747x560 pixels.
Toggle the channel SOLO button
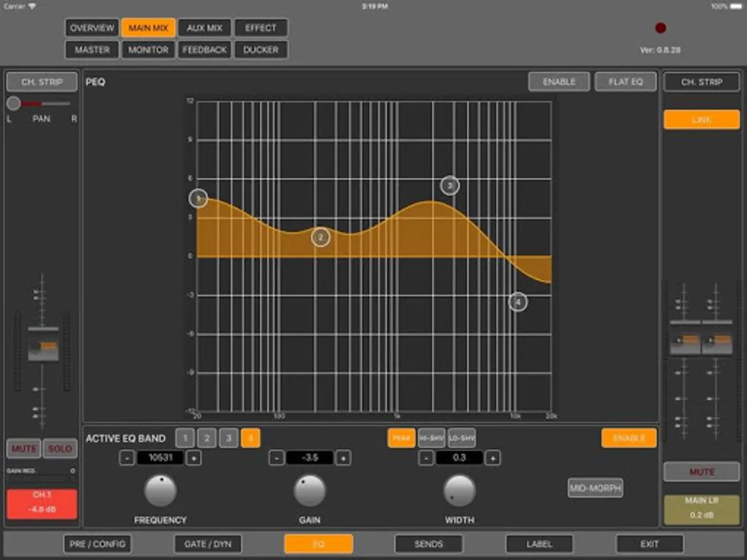pyautogui.click(x=60, y=449)
